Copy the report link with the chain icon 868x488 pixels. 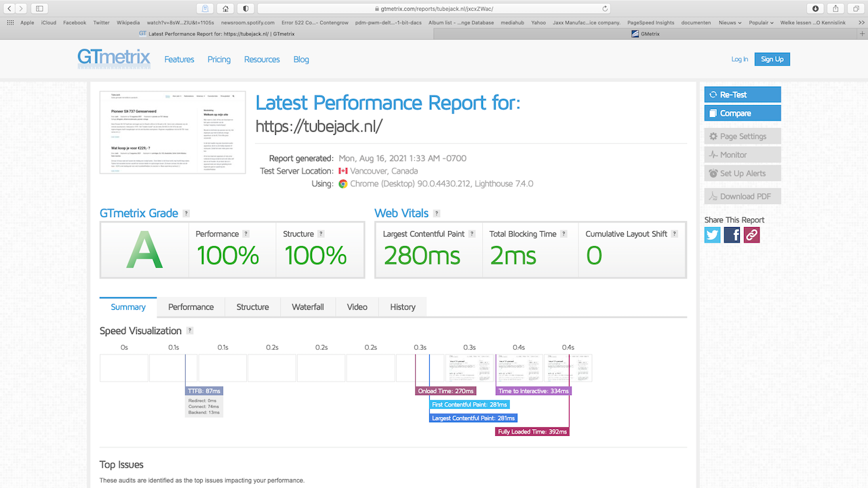(751, 235)
